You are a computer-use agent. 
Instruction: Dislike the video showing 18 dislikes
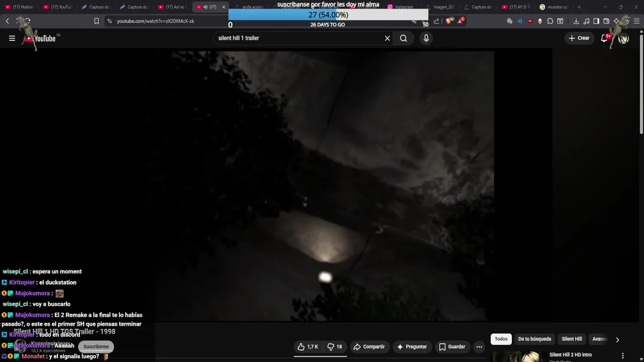335,347
